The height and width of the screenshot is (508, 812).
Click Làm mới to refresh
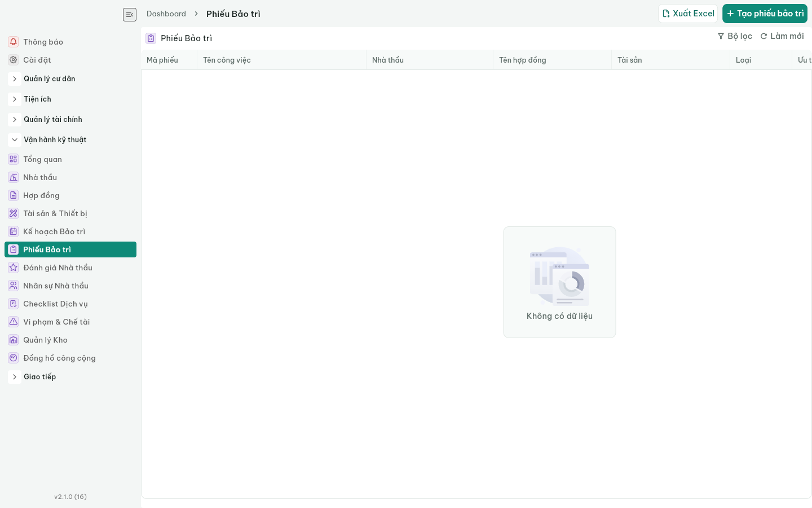coord(782,36)
